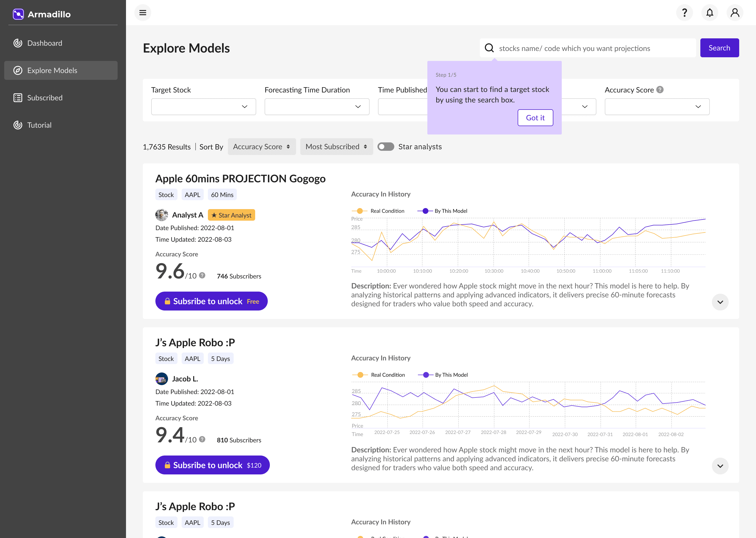Click the AAPL tag on Apple 60mins card
This screenshot has height=538, width=756.
point(192,195)
